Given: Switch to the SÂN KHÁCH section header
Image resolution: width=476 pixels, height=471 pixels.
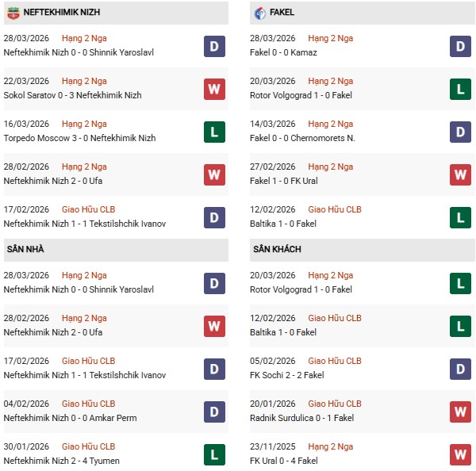Looking at the screenshot, I should (278, 249).
